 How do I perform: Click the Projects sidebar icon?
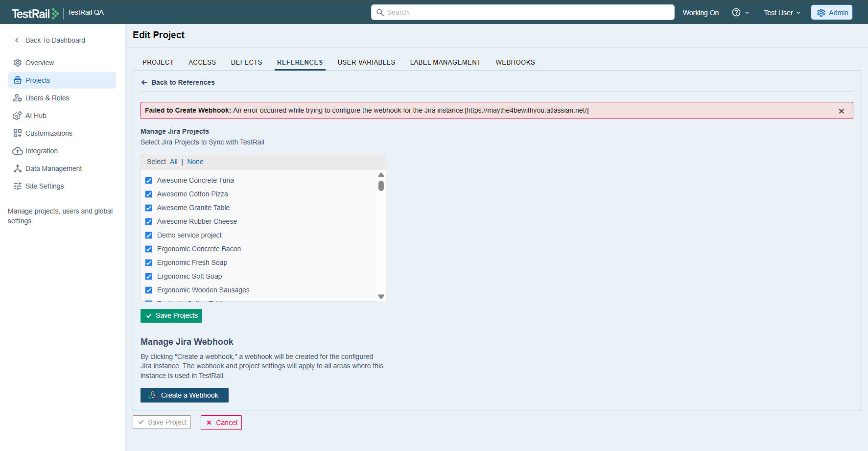(x=18, y=80)
